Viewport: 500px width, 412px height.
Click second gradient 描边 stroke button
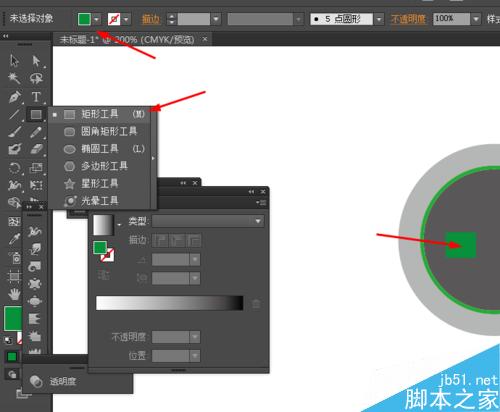coord(177,240)
